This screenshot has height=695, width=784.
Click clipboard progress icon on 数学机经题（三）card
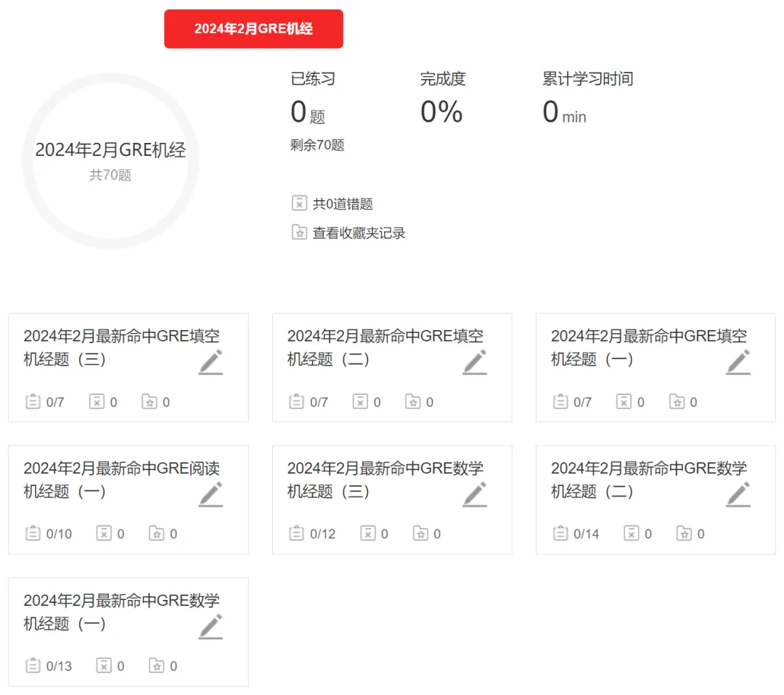(x=296, y=534)
